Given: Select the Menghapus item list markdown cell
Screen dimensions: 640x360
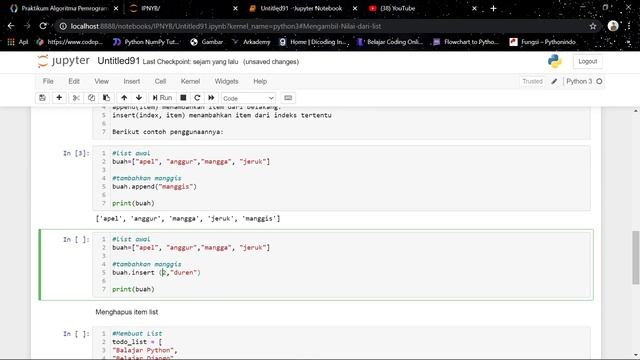Looking at the screenshot, I should point(127,312).
